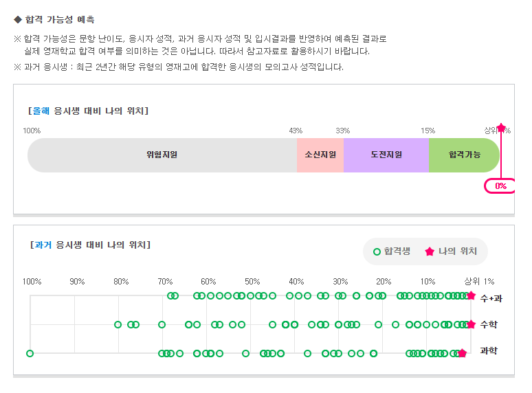Click the 43% threshold label above the bar
This screenshot has height=393, width=532.
[296, 131]
